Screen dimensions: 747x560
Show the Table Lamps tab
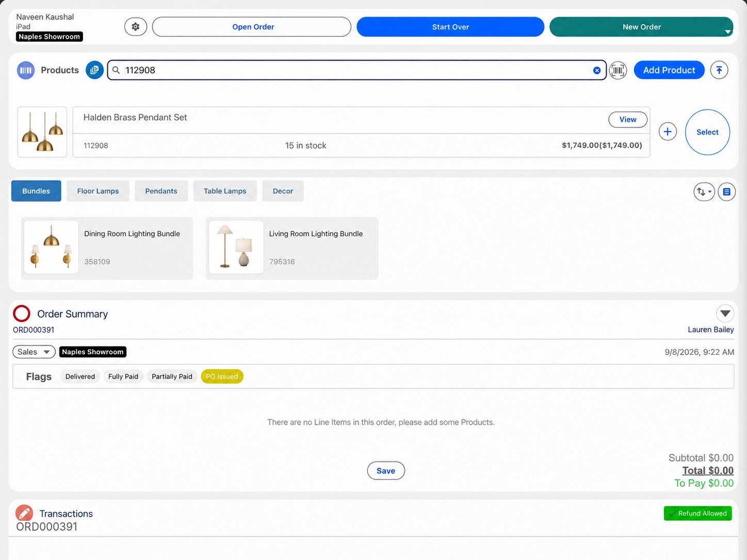[x=225, y=191]
